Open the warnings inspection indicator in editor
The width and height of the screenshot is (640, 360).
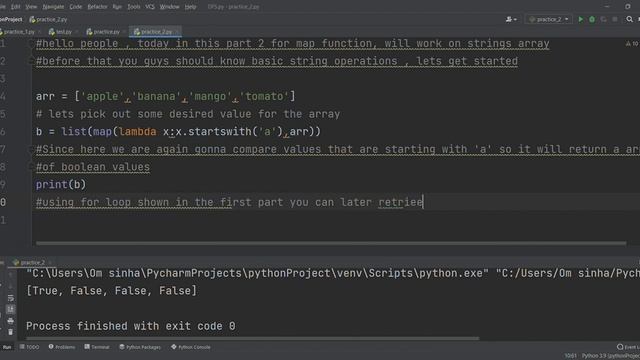632,43
